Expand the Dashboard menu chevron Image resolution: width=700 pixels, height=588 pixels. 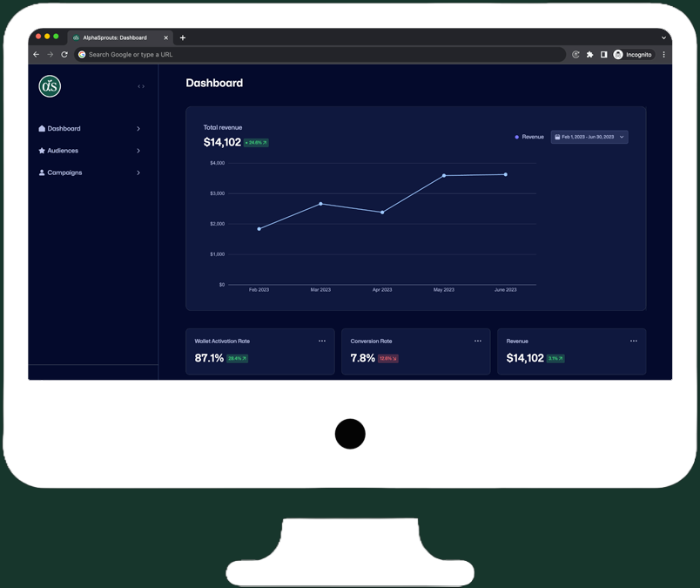click(138, 129)
